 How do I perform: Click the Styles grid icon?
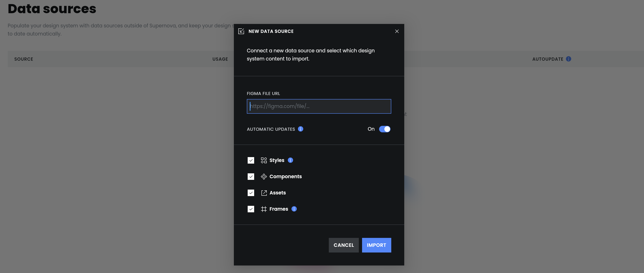[264, 160]
